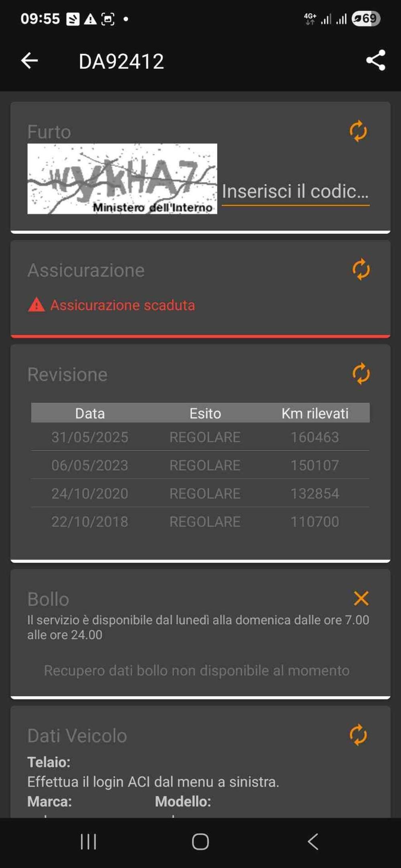Screen dimensions: 401x868
Task: Tap the Android navigation back chevron
Action: (313, 842)
